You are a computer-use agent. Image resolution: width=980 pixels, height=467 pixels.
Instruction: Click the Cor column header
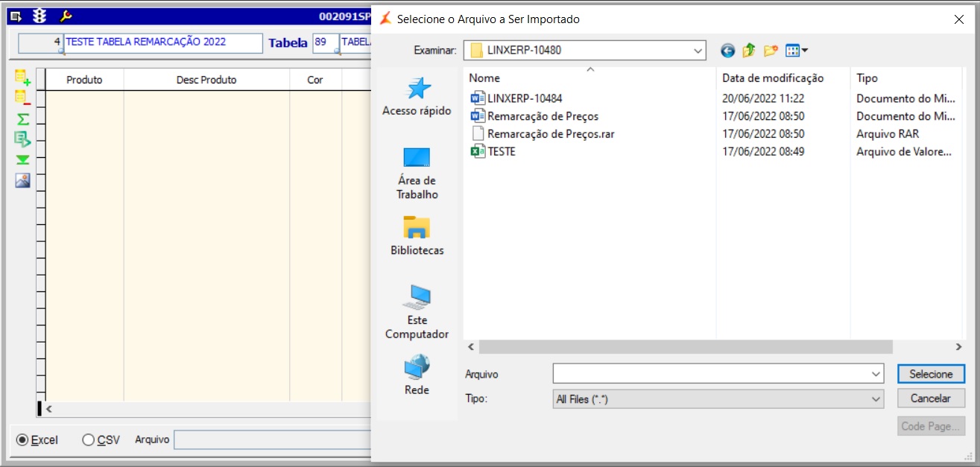(x=315, y=80)
